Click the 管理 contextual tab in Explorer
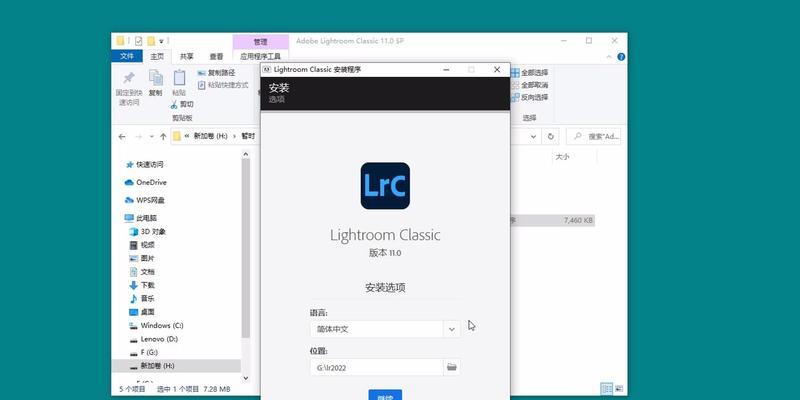Screen dimensions: 800x400 coord(260,41)
